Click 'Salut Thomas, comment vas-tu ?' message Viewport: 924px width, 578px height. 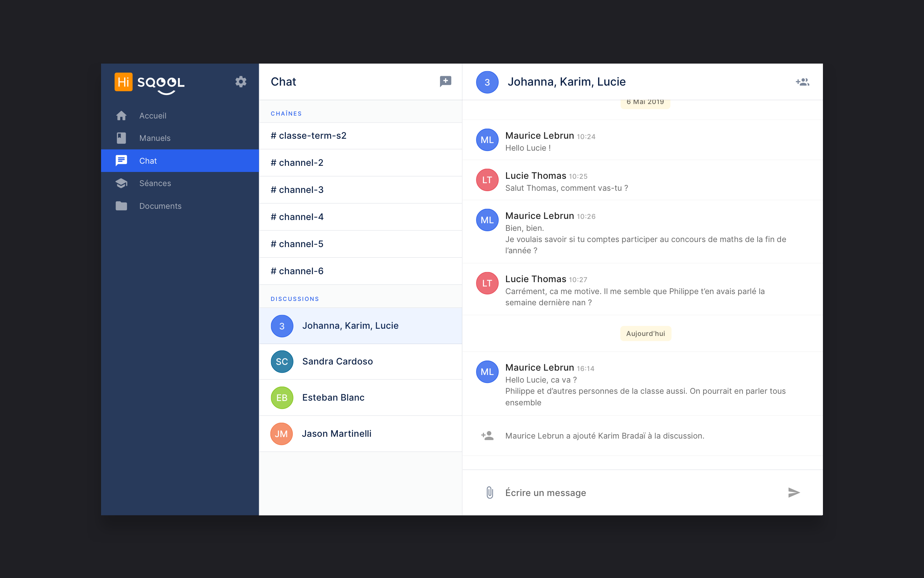pos(567,188)
